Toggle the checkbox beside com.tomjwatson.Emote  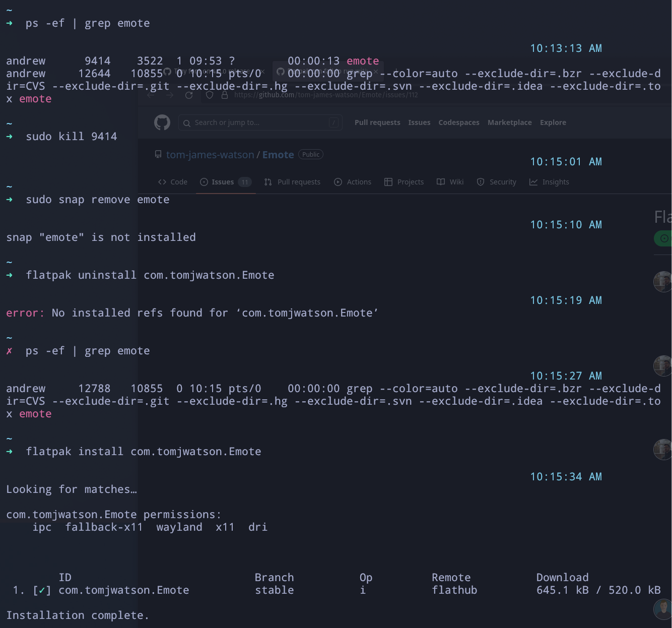click(42, 590)
